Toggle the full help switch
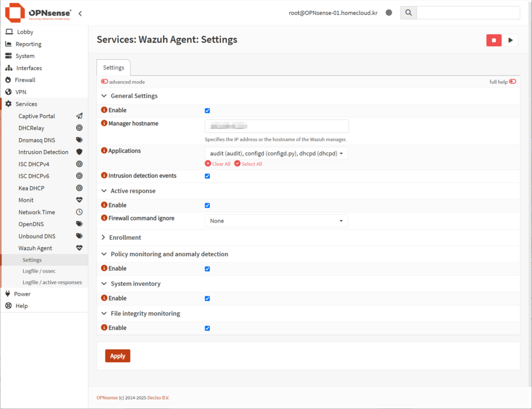 512,82
